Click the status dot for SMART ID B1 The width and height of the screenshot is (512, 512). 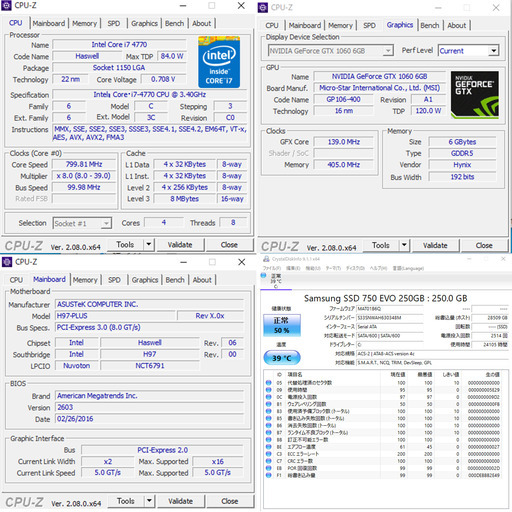tap(269, 404)
